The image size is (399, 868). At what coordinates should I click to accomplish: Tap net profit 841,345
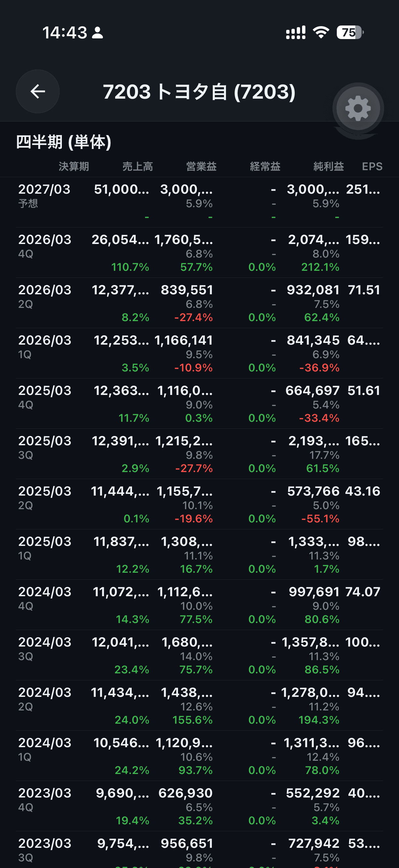click(313, 340)
